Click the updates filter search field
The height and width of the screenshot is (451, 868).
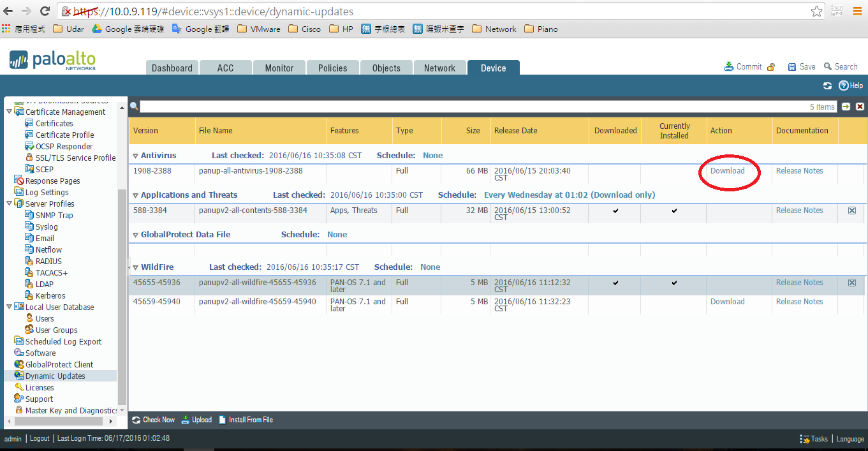tap(488, 107)
